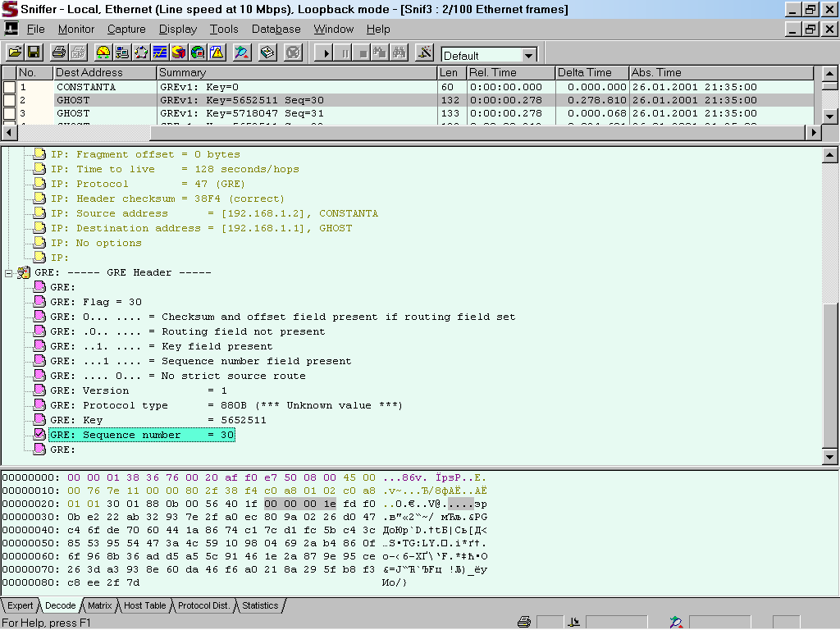Collapse the GRE Header tree node
The height and width of the screenshot is (630, 840).
9,272
